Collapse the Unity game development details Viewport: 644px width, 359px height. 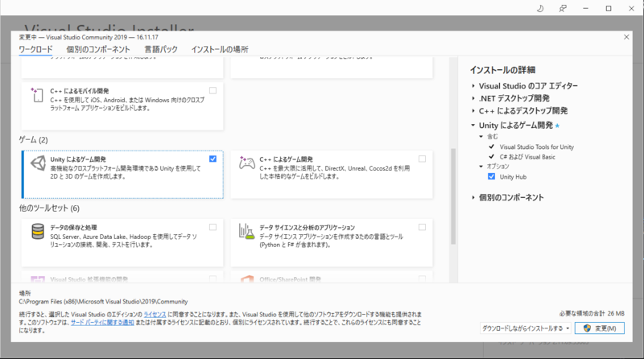(x=473, y=125)
